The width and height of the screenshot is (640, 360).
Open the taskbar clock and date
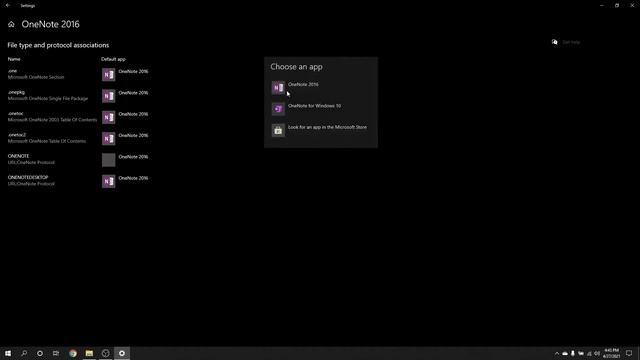pyautogui.click(x=611, y=353)
